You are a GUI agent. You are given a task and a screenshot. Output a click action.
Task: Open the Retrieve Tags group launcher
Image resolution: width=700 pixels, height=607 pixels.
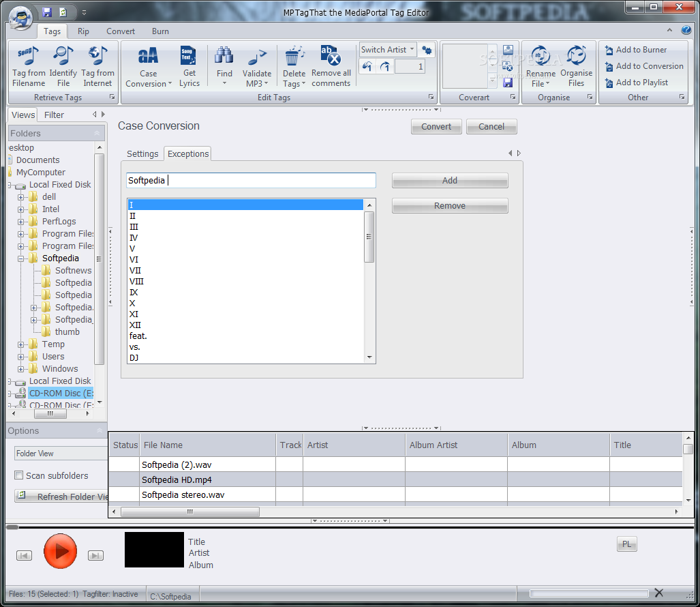[x=112, y=97]
